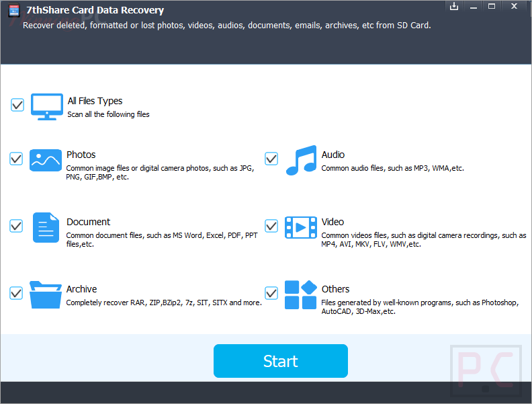Maximize the Card Data Recovery window
532x404 pixels.
pyautogui.click(x=492, y=7)
